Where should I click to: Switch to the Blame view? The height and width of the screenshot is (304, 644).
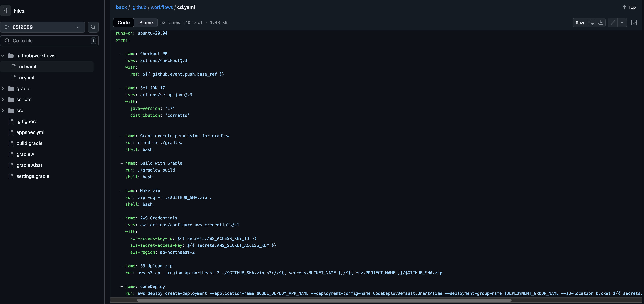click(146, 22)
